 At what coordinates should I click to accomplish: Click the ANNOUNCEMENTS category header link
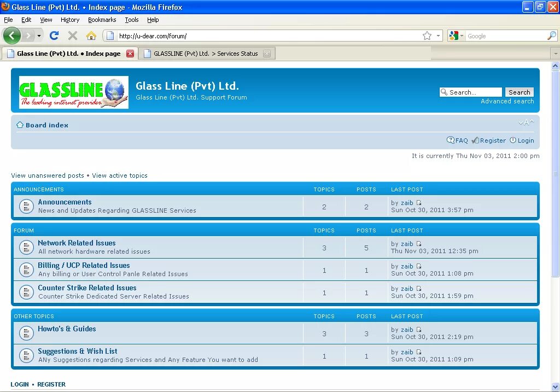pyautogui.click(x=39, y=190)
